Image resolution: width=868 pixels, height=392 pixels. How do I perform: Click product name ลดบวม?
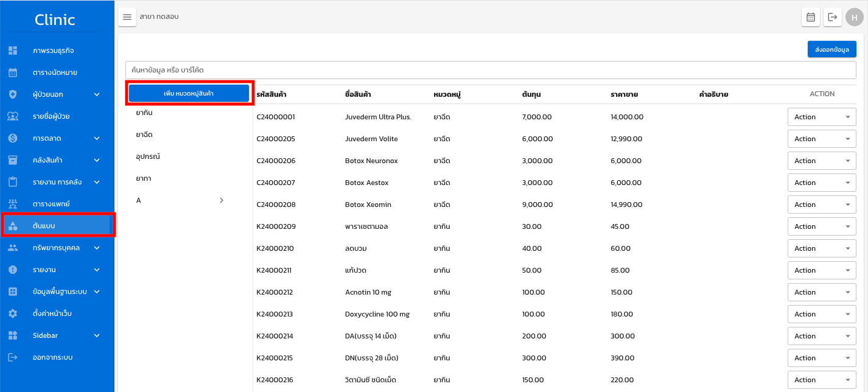click(356, 248)
